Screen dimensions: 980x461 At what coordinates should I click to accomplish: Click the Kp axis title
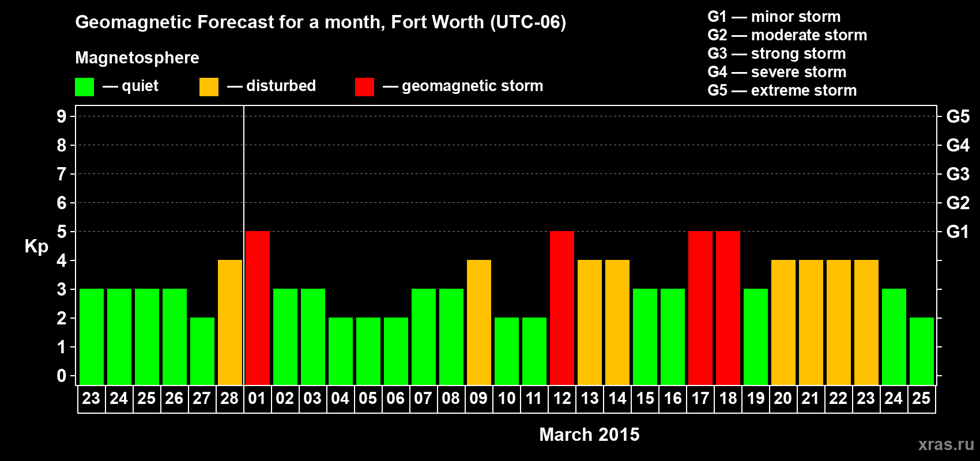pyautogui.click(x=36, y=247)
